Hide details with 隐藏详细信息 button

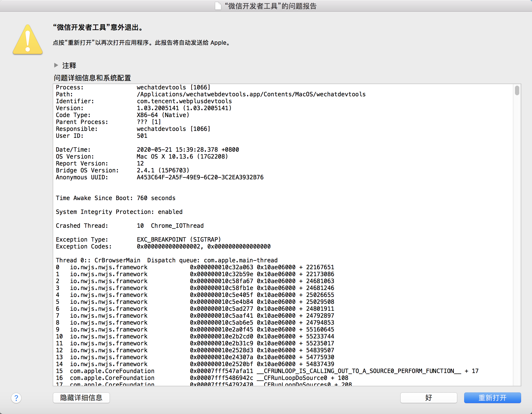pyautogui.click(x=81, y=398)
